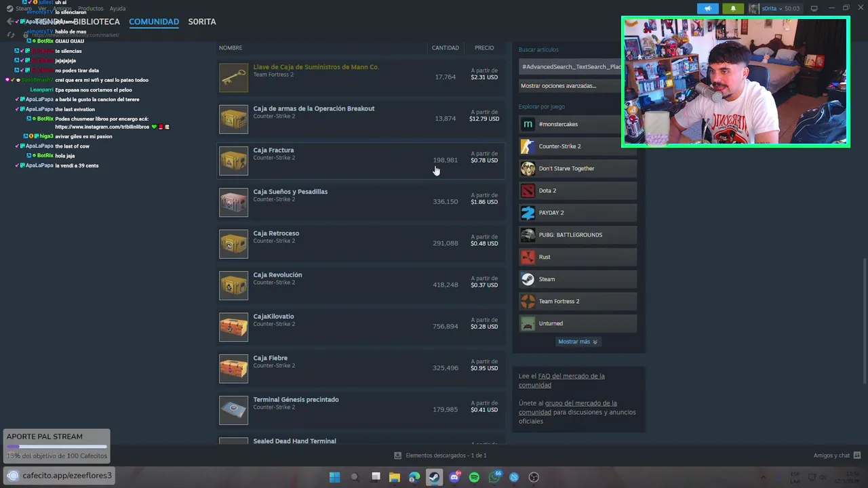Click the Mann Co. supply crate key icon
This screenshot has height=488, width=868.
pyautogui.click(x=233, y=77)
